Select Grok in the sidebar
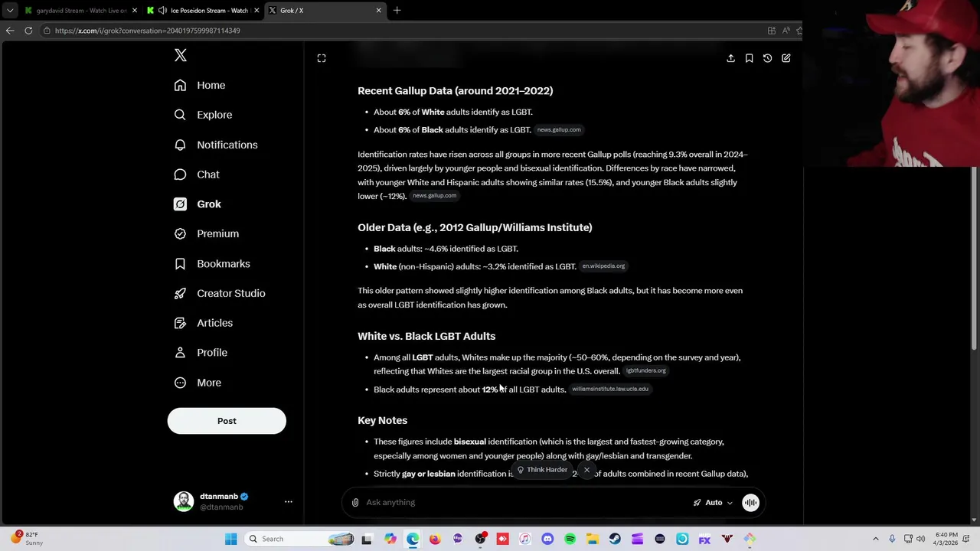The width and height of the screenshot is (980, 551). (x=198, y=204)
